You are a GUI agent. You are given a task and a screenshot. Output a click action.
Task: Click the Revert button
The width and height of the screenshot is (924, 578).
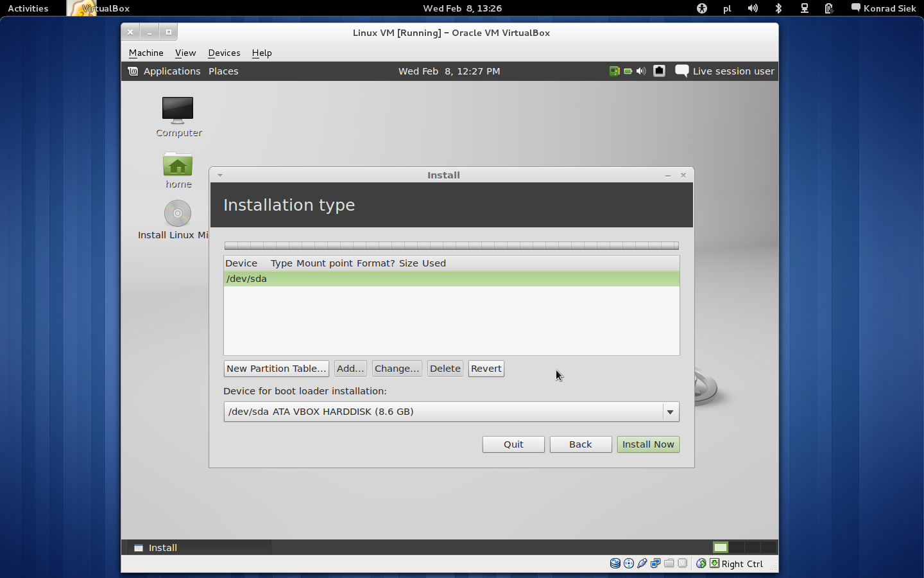pos(486,369)
